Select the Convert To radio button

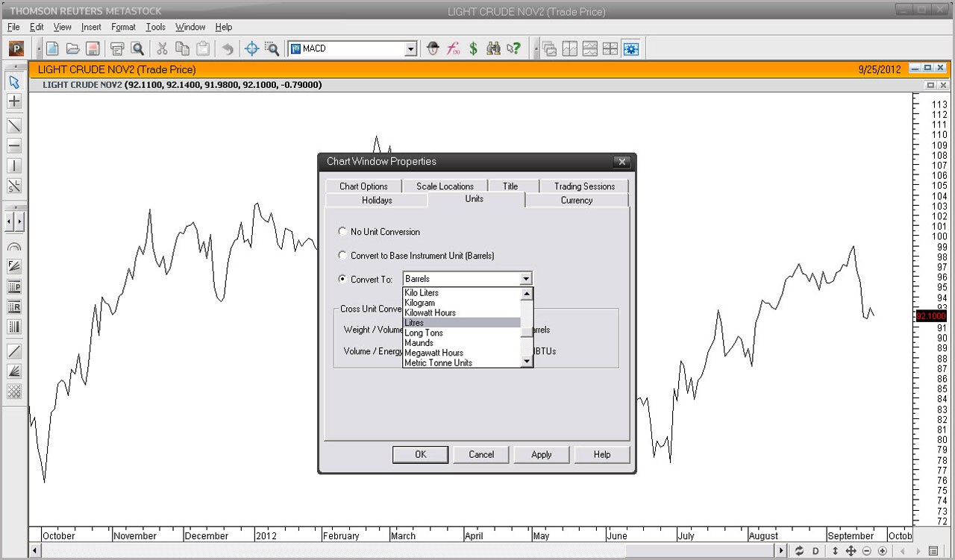(x=342, y=280)
